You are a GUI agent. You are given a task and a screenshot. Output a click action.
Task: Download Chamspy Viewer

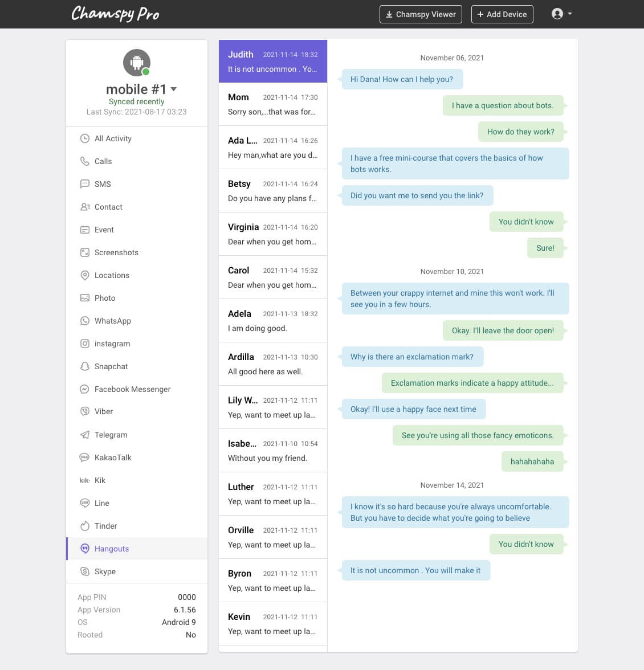pos(421,14)
